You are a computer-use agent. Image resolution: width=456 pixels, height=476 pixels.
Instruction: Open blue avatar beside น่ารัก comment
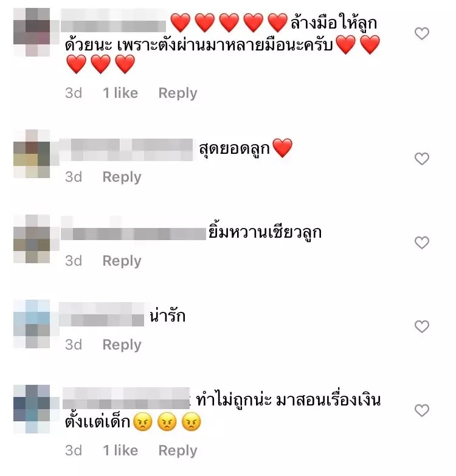(32, 324)
